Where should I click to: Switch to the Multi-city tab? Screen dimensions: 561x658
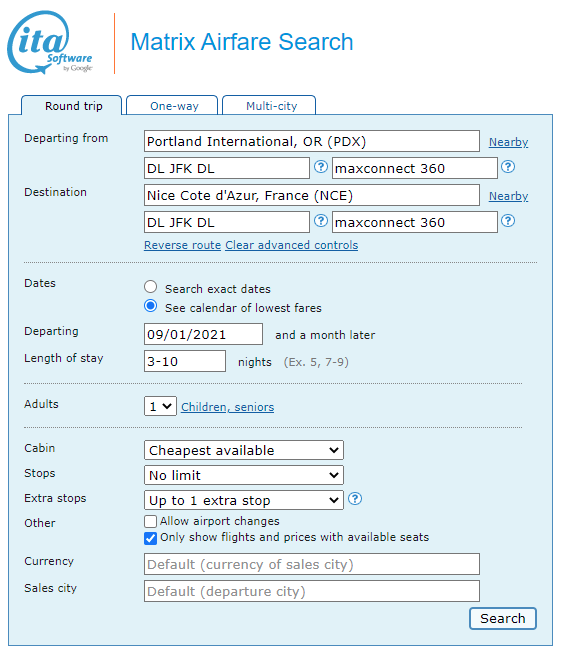click(x=269, y=105)
